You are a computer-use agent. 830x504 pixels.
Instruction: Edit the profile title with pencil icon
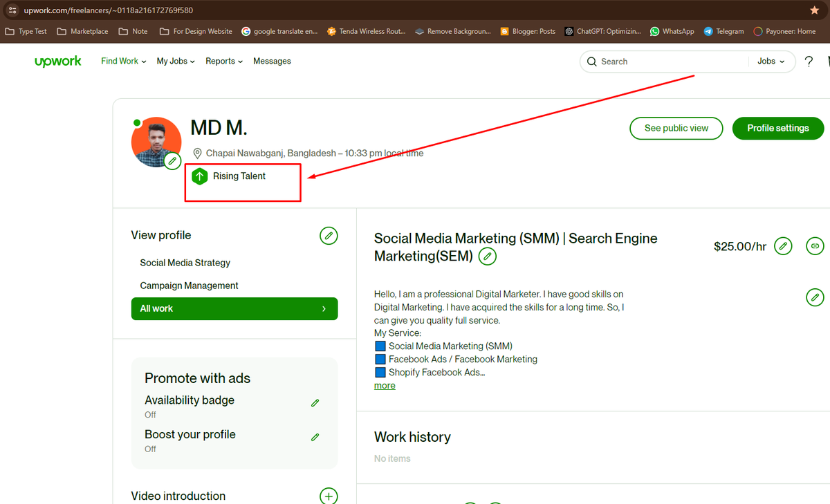(488, 256)
